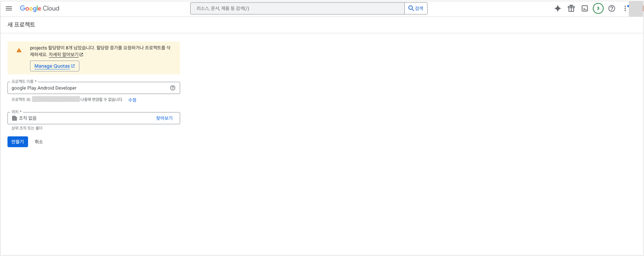Click the organization icon in 위치 field

click(15, 118)
